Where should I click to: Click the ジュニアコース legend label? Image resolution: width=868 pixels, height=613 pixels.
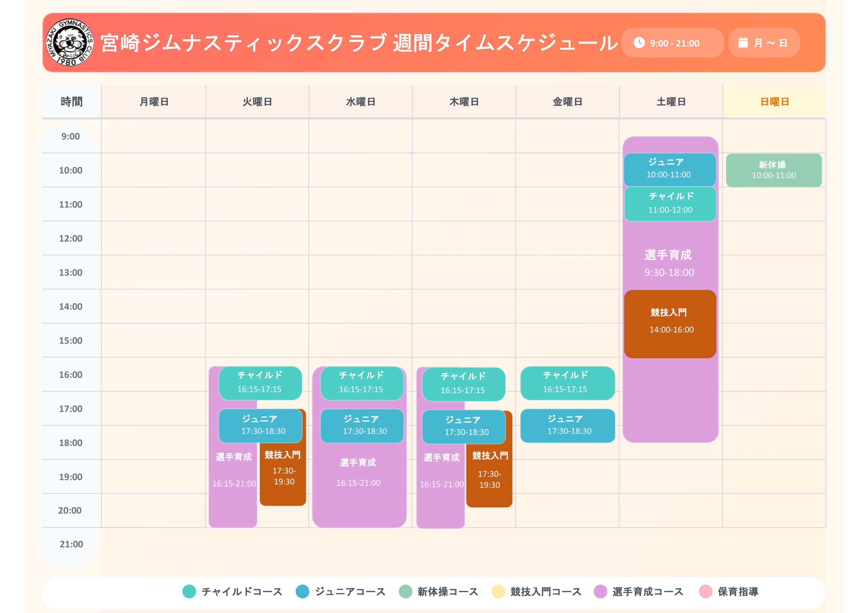(351, 591)
